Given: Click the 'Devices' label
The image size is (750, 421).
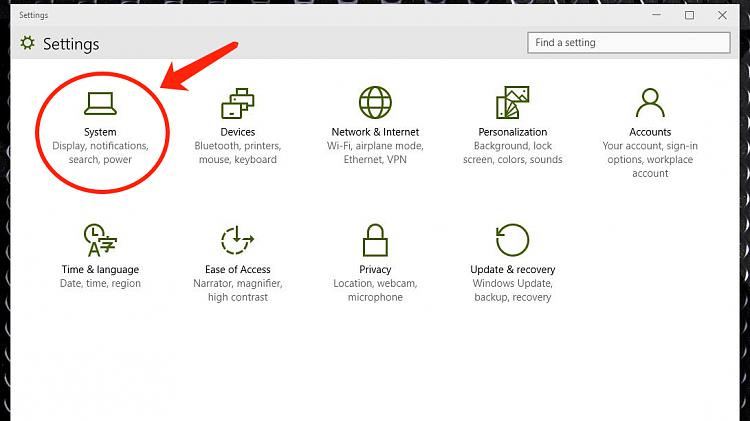Looking at the screenshot, I should (238, 132).
